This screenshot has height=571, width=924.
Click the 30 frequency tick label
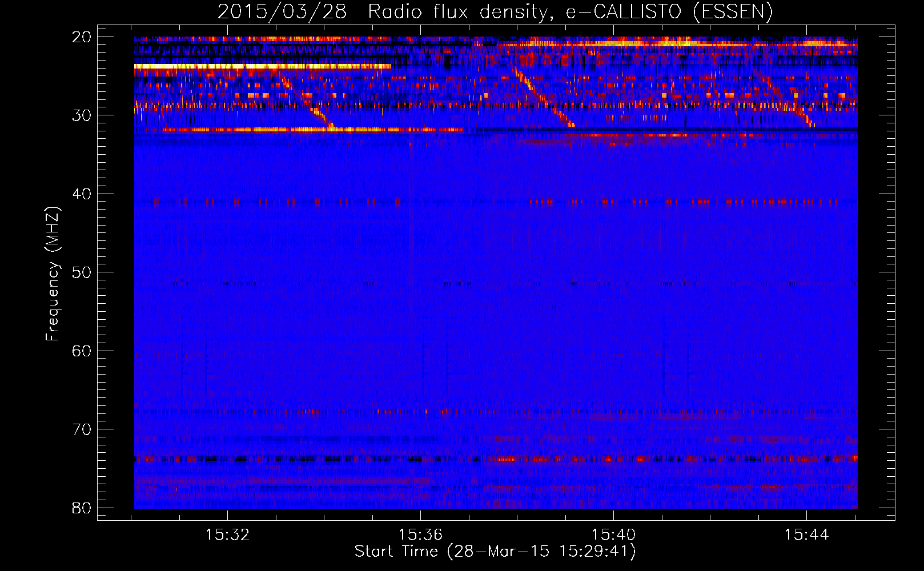pyautogui.click(x=82, y=115)
